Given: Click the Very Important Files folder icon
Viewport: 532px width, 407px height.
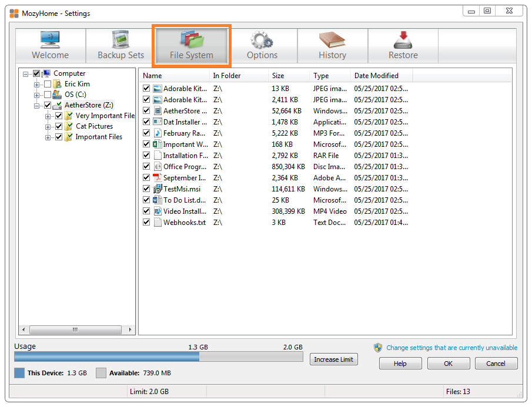Looking at the screenshot, I should point(68,116).
